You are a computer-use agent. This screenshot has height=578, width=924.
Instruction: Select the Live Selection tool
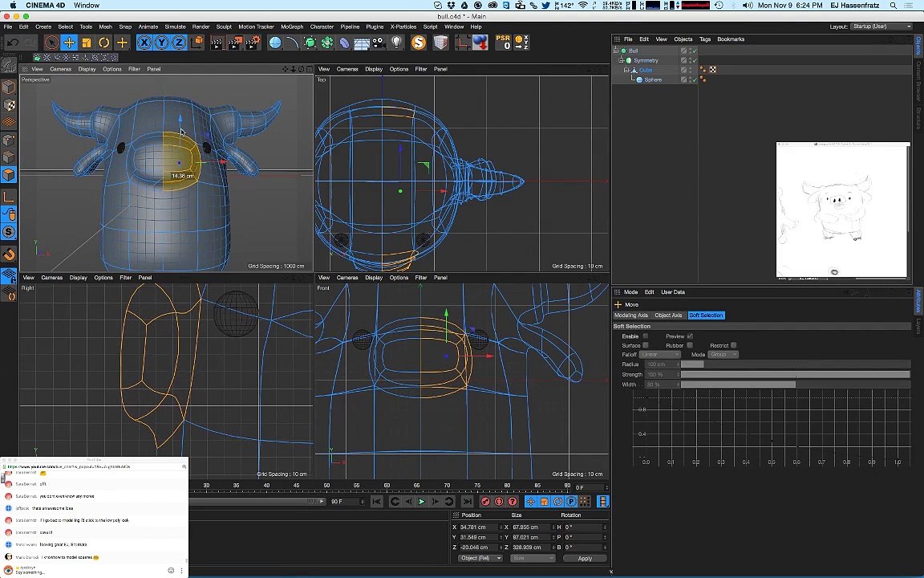click(52, 43)
